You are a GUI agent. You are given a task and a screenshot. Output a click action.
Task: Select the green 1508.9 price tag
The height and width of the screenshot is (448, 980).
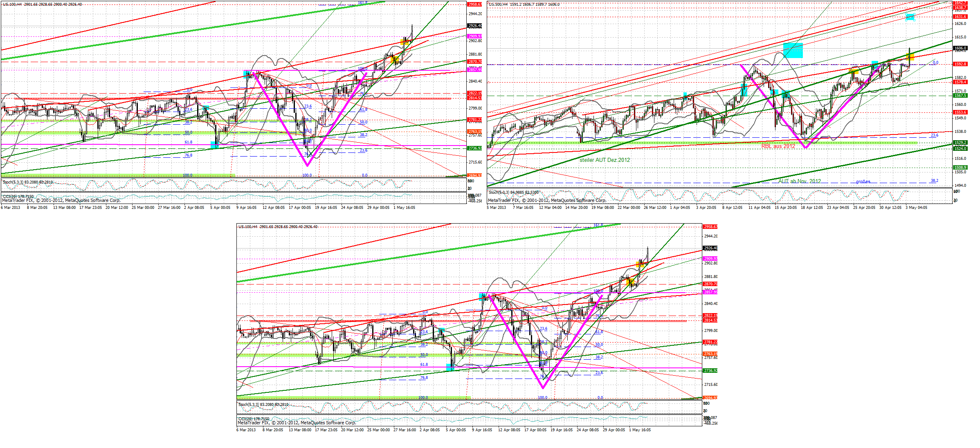tap(960, 168)
